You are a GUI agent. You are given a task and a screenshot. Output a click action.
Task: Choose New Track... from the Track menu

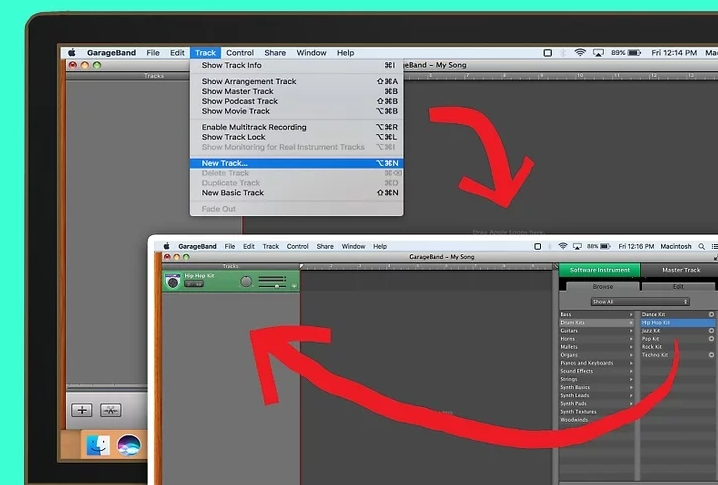tap(297, 163)
